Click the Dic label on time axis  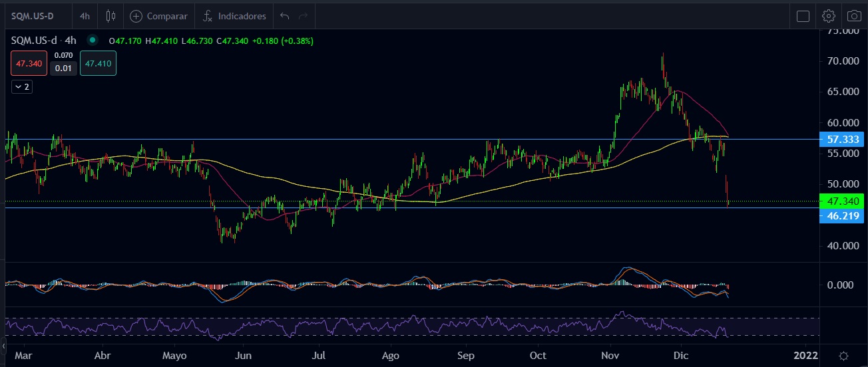(680, 356)
